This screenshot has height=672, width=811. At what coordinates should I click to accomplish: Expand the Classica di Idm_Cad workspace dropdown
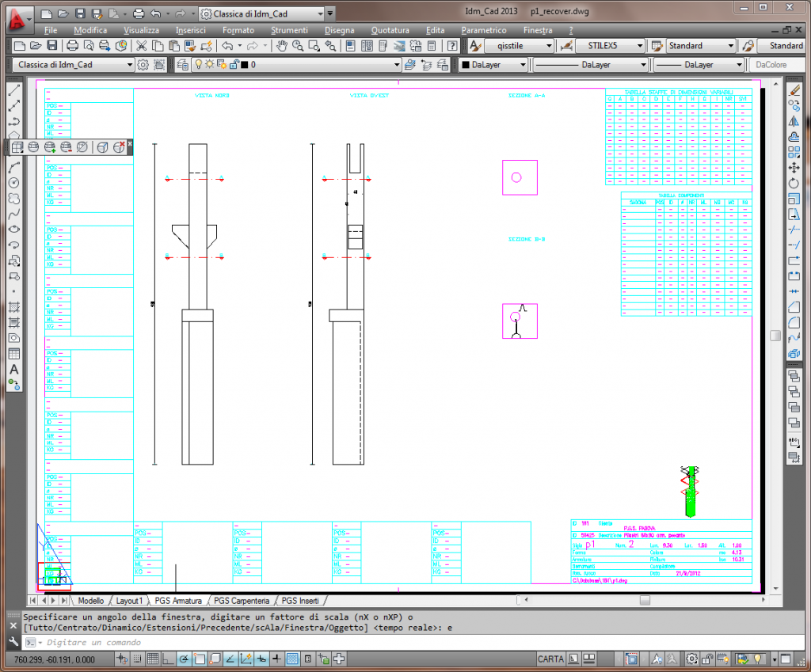[130, 65]
